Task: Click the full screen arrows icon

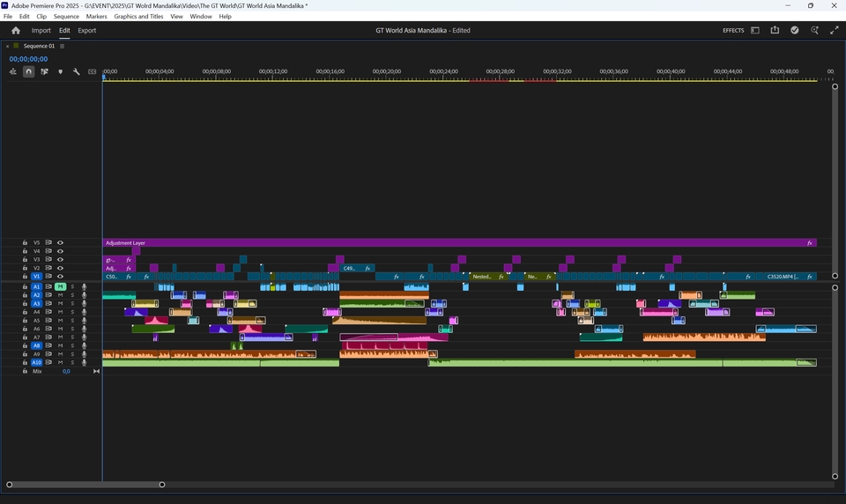Action: 835,30
